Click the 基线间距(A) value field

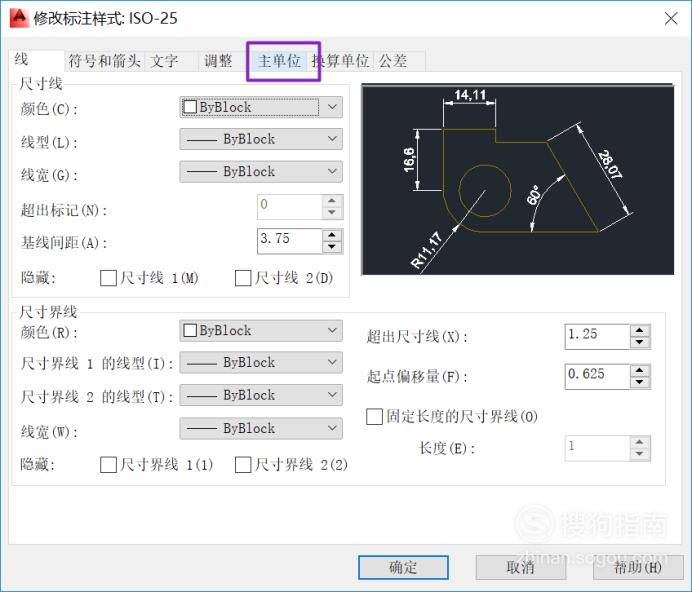tap(290, 241)
